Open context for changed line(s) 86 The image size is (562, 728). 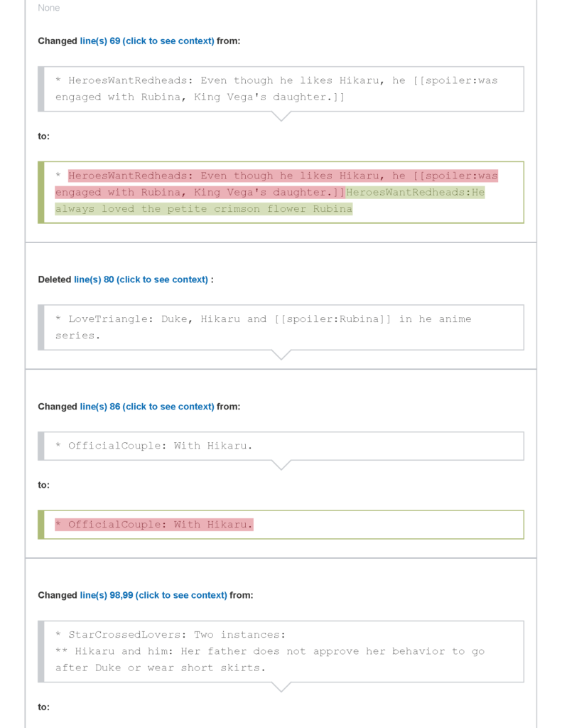pyautogui.click(x=146, y=407)
